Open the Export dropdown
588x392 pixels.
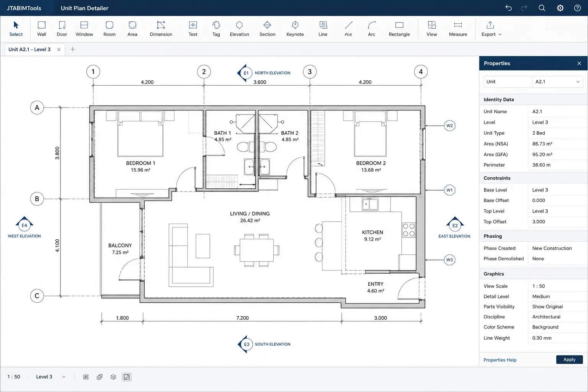point(491,29)
